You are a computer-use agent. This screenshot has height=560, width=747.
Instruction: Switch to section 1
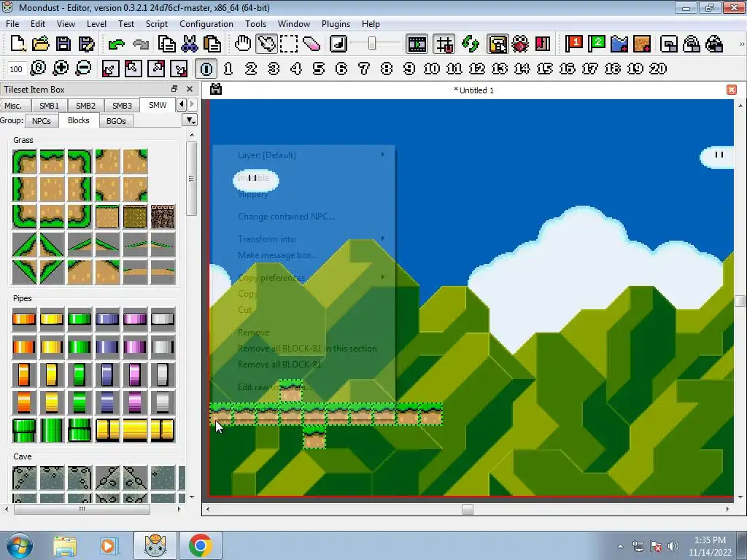pos(228,69)
